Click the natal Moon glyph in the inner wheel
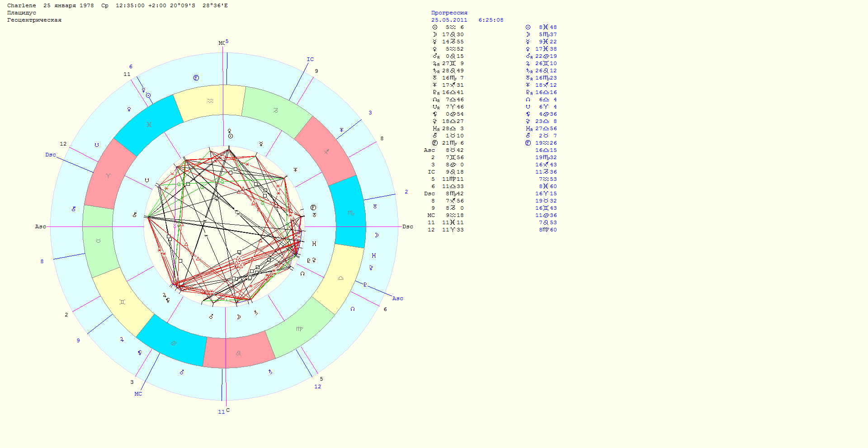The width and height of the screenshot is (868, 448). pyautogui.click(x=239, y=317)
